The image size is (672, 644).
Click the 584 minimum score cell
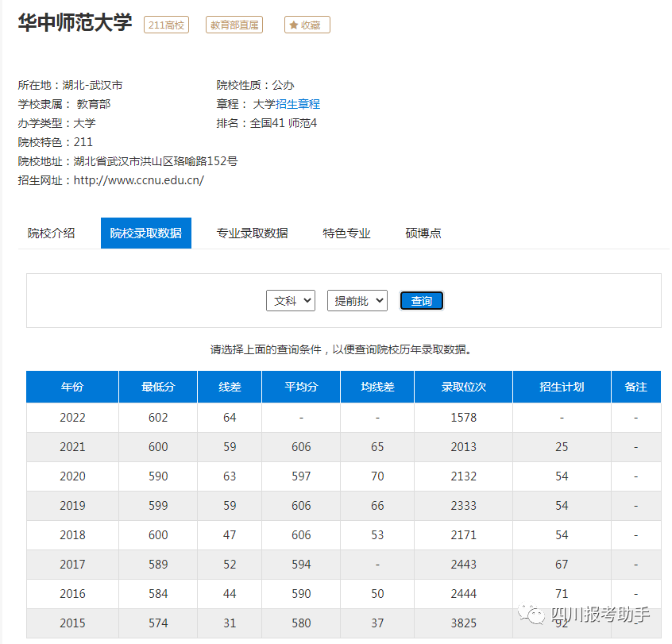tap(158, 594)
